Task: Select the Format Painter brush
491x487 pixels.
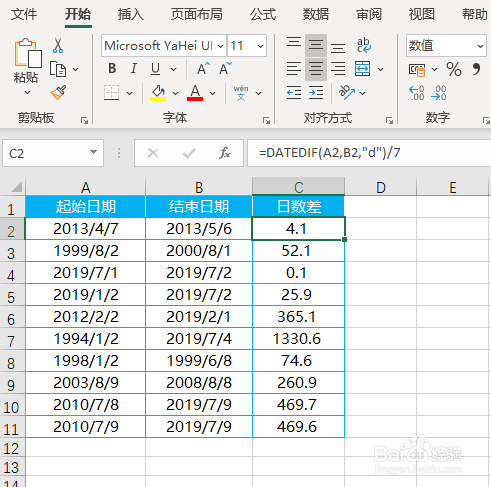Action: [x=58, y=92]
